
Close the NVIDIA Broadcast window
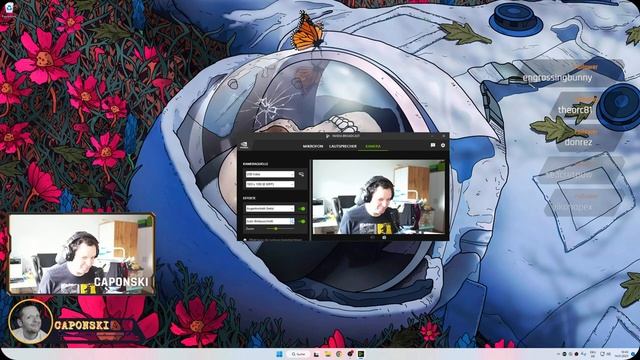point(444,136)
